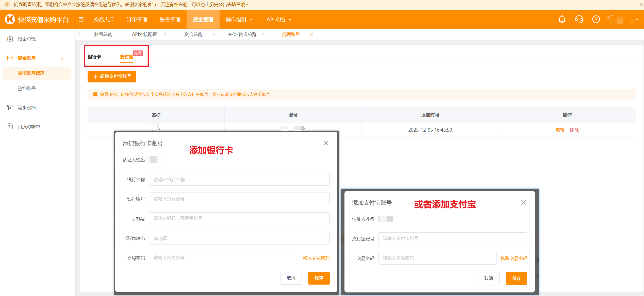Focus the 手机号 input field

pos(239,218)
